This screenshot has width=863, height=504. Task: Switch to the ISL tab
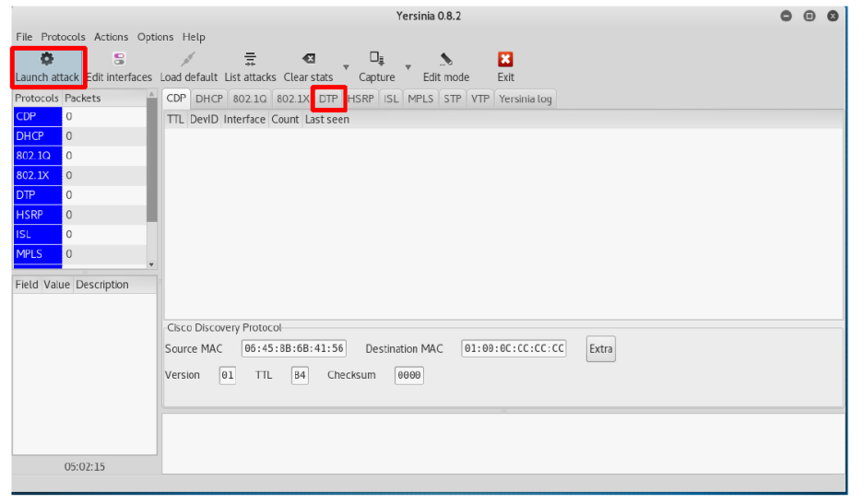(391, 99)
